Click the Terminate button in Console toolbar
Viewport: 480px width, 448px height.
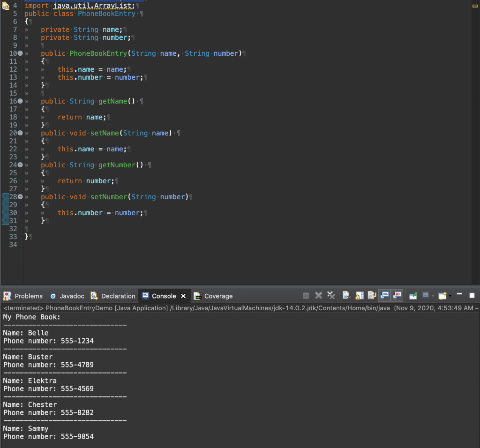coord(306,296)
